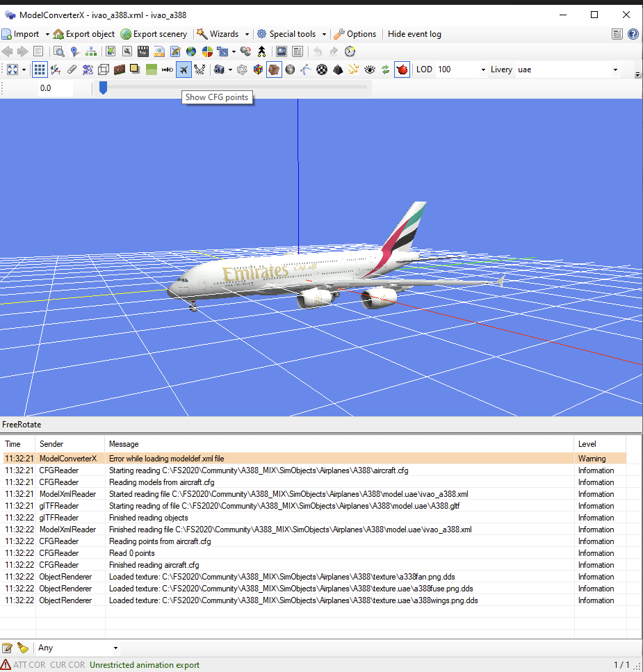This screenshot has height=672, width=643.
Task: Click the globe icon in top toolbar
Action: click(x=191, y=51)
